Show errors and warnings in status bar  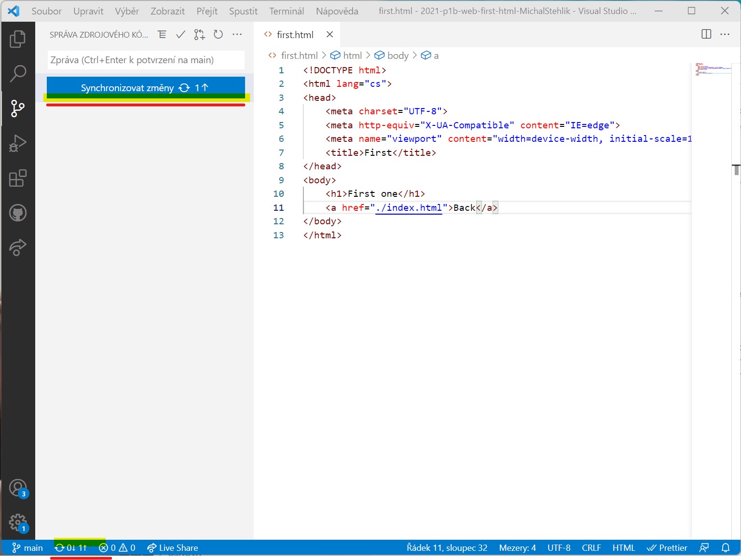pos(117,548)
